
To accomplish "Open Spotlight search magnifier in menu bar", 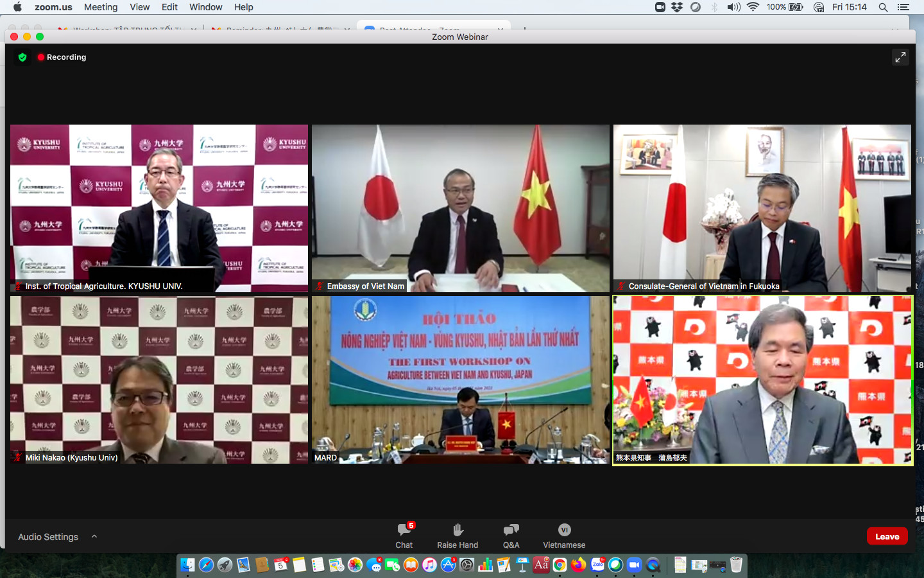I will coord(883,7).
